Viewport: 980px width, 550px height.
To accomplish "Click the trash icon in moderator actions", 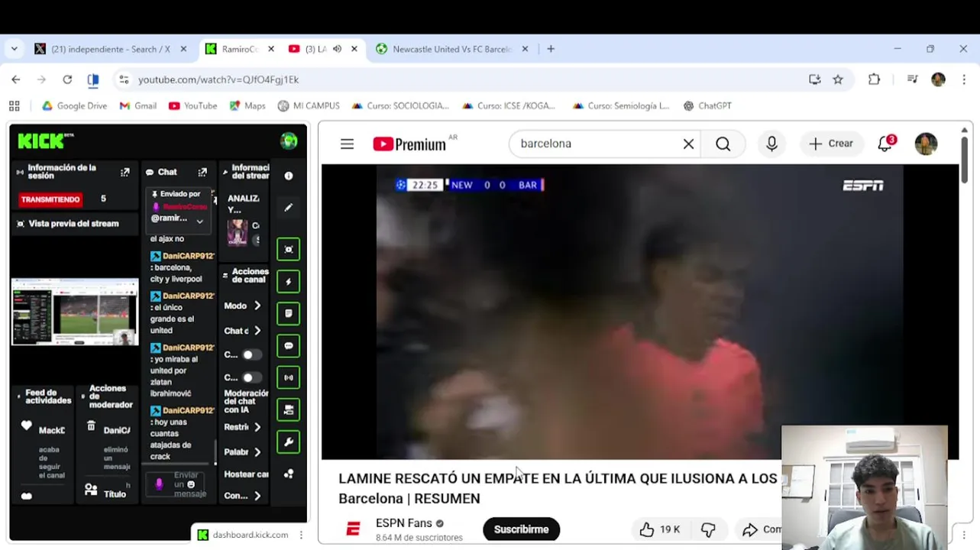I will tap(92, 426).
